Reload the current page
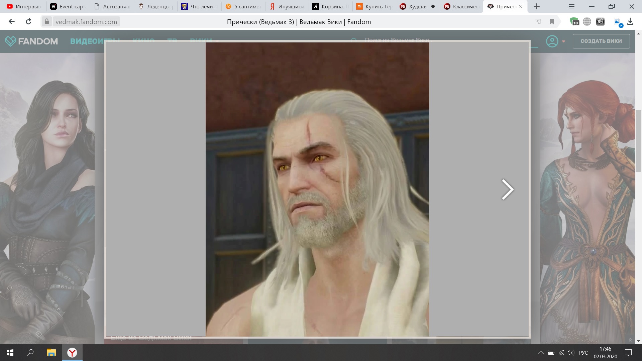 tap(28, 22)
